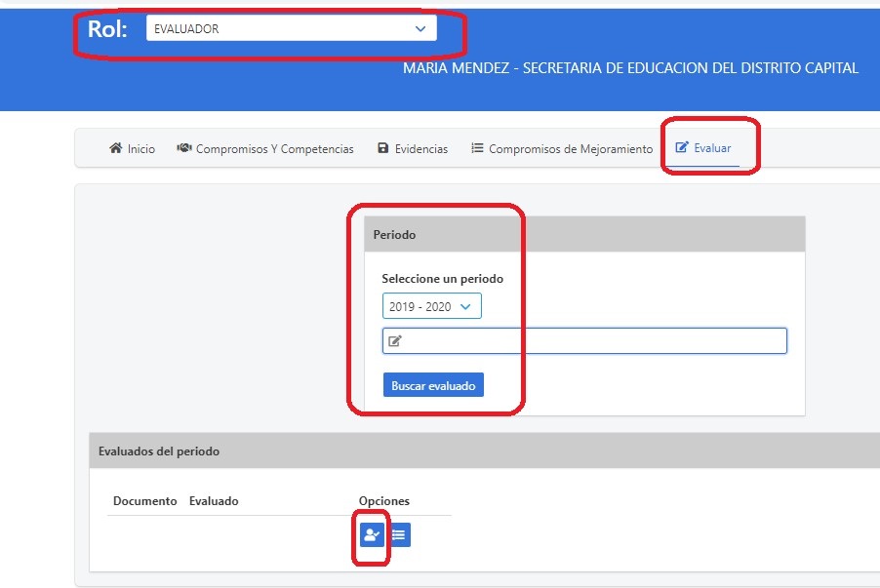Click the Buscar evaluado button
Viewport: 880px width, 588px height.
pos(433,385)
